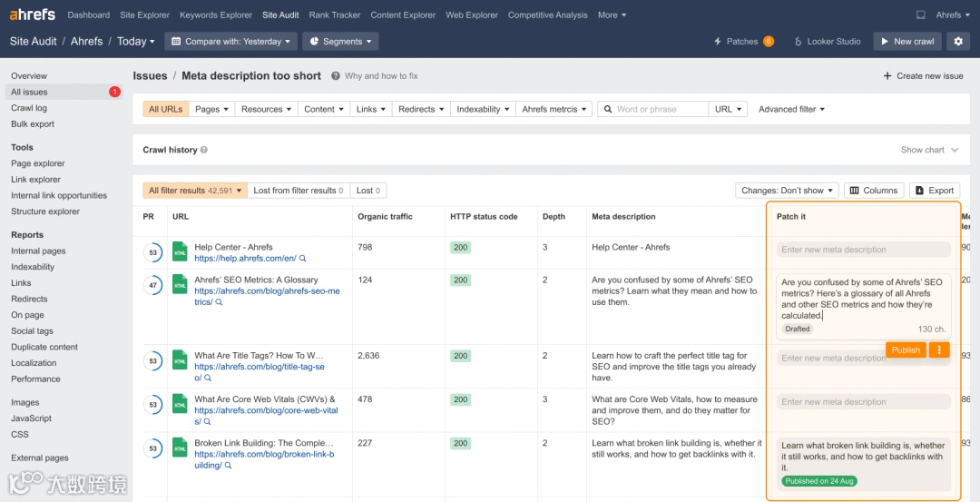Click the orange Patches count badge

(x=769, y=41)
